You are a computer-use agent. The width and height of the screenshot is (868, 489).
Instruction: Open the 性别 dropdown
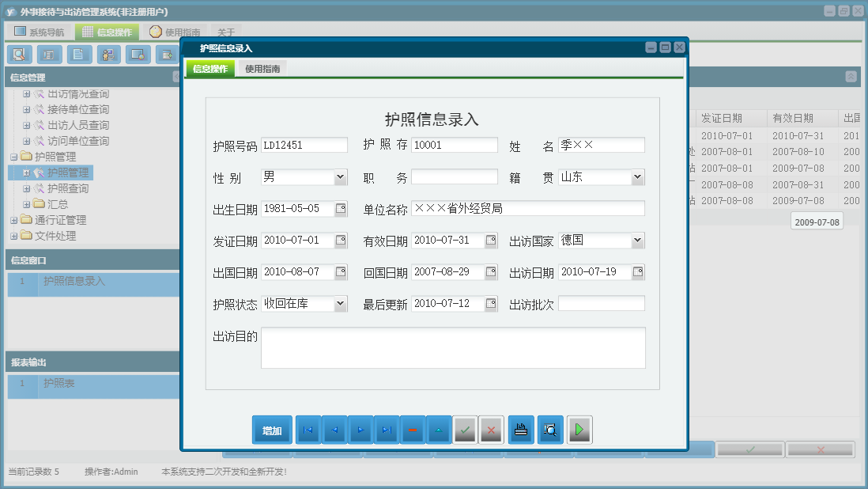[341, 177]
